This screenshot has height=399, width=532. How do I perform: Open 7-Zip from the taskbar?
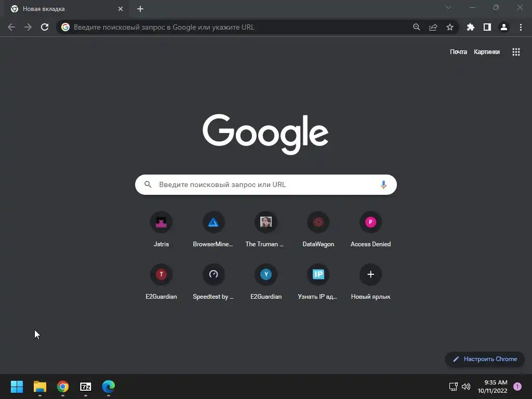86,387
